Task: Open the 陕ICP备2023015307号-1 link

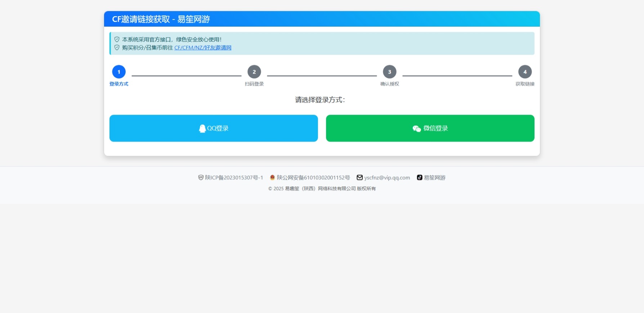Action: click(x=234, y=178)
